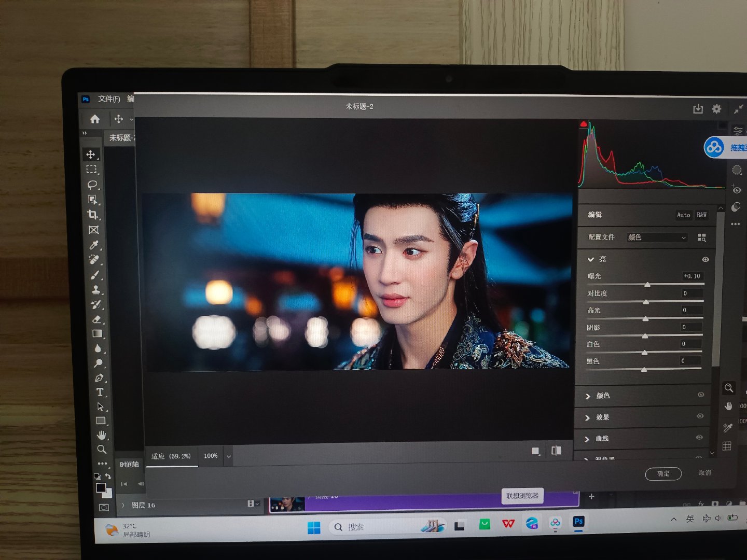Select the Hand tool in Photoshop toolbar
This screenshot has width=747, height=560.
tap(102, 435)
